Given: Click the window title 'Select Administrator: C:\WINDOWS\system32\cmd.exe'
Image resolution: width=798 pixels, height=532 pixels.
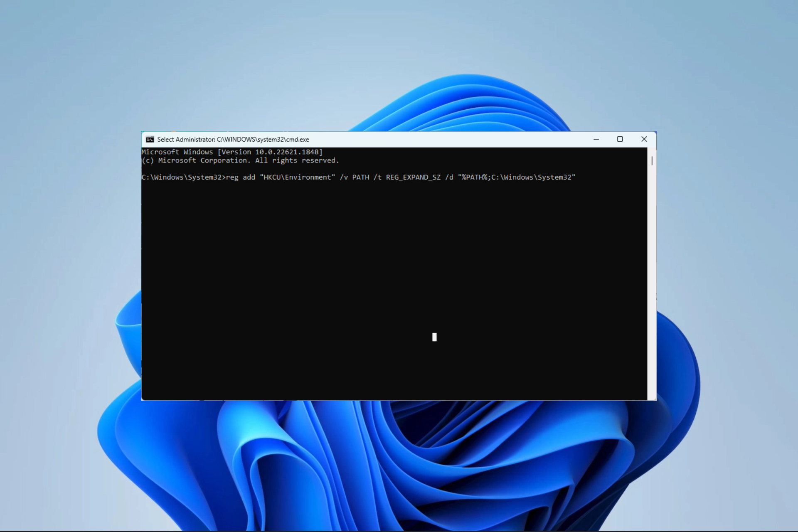Looking at the screenshot, I should click(x=233, y=139).
